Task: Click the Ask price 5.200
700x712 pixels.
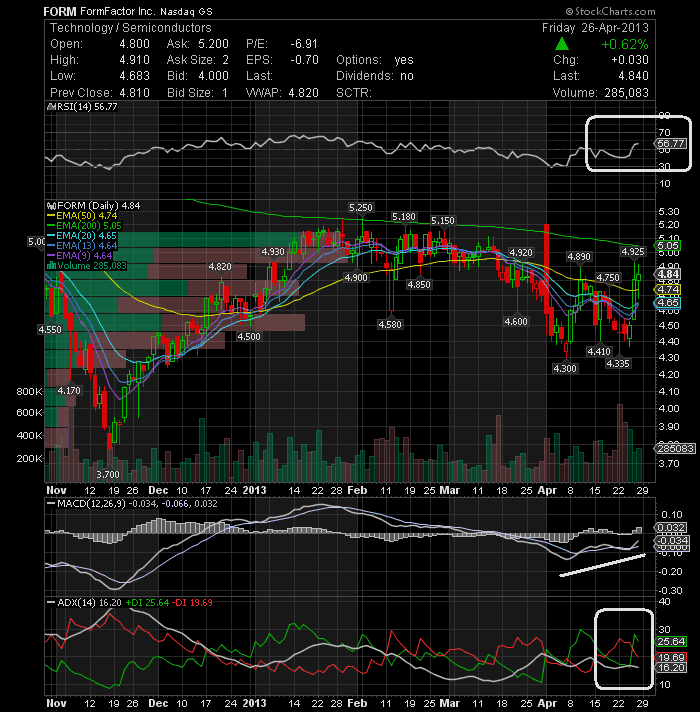Action: 213,44
